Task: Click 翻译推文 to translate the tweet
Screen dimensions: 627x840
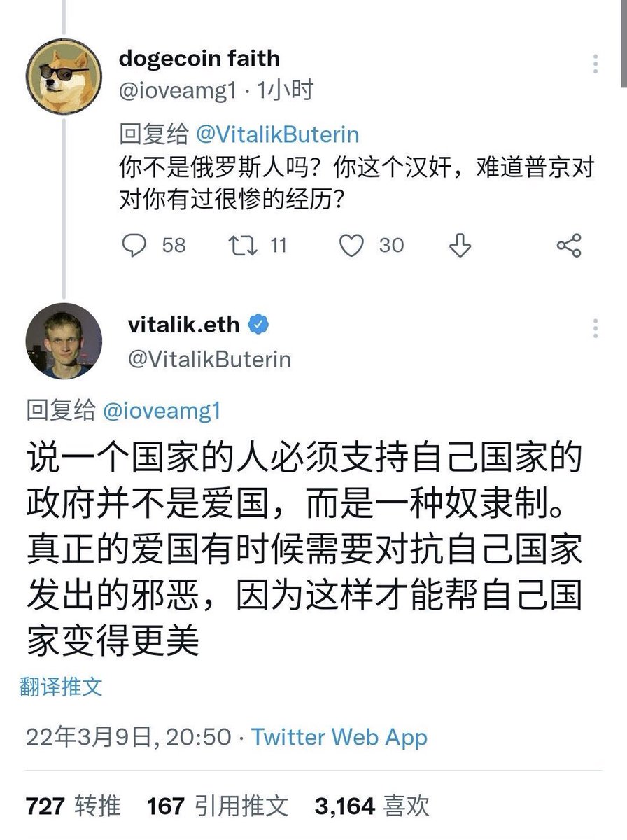Action: point(61,687)
